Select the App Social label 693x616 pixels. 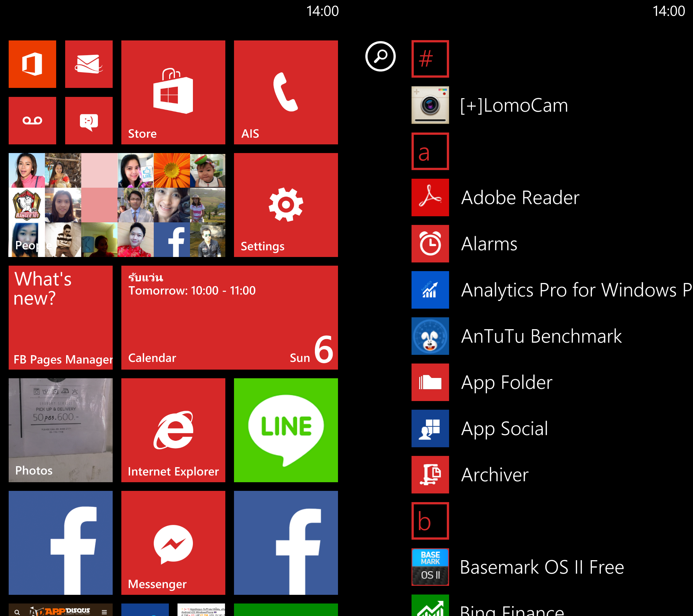click(505, 429)
